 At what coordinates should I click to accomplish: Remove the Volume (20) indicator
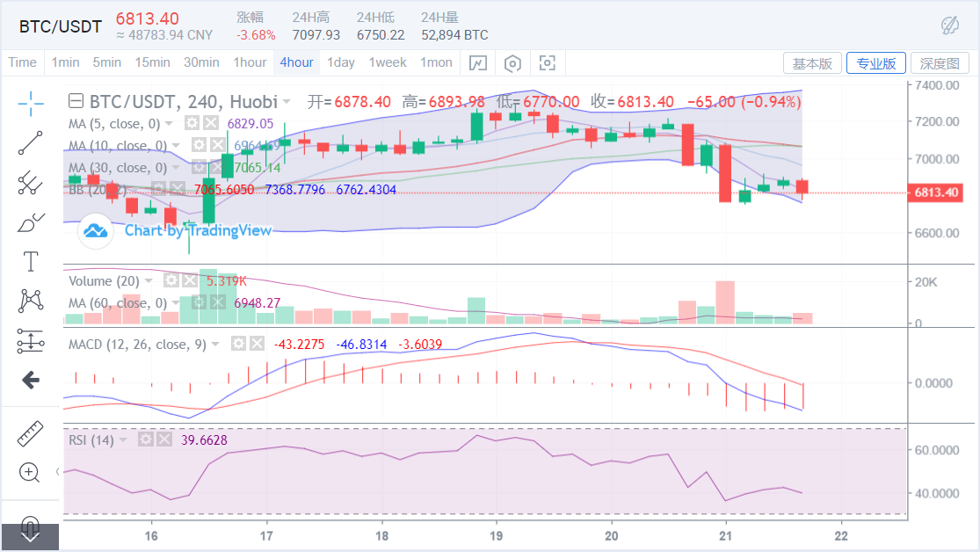[190, 280]
